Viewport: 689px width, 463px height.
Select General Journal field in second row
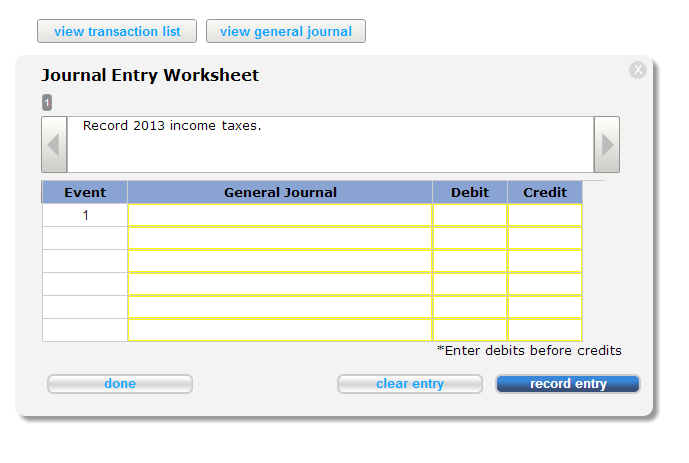coord(280,238)
